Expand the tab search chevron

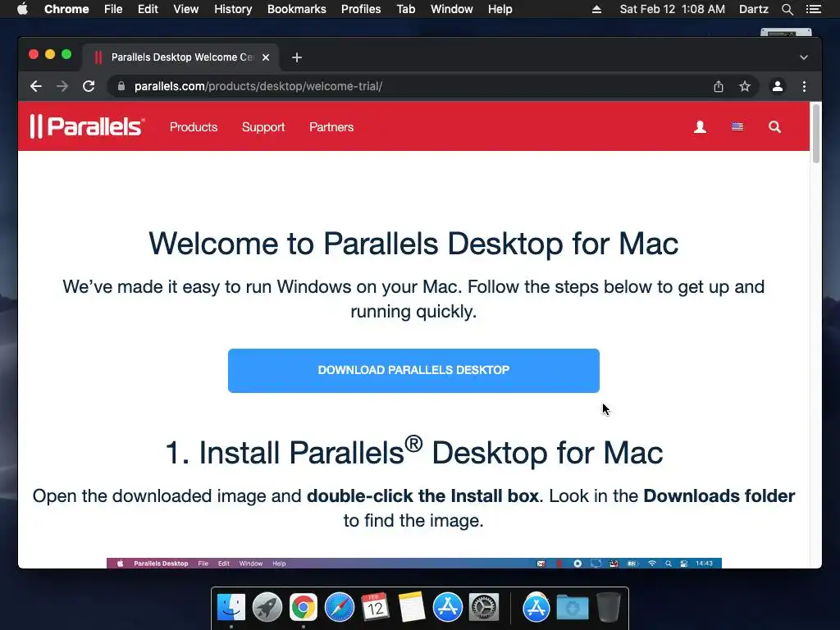(804, 57)
